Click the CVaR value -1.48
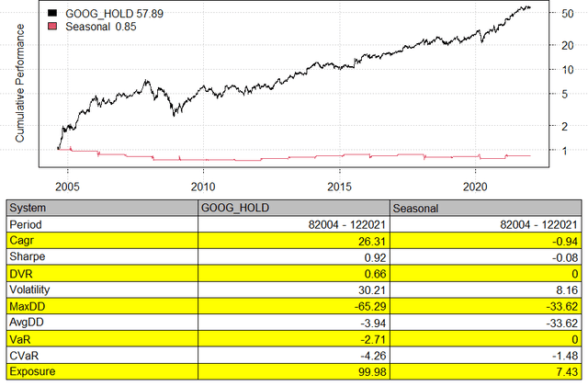The image size is (588, 386). click(x=565, y=356)
